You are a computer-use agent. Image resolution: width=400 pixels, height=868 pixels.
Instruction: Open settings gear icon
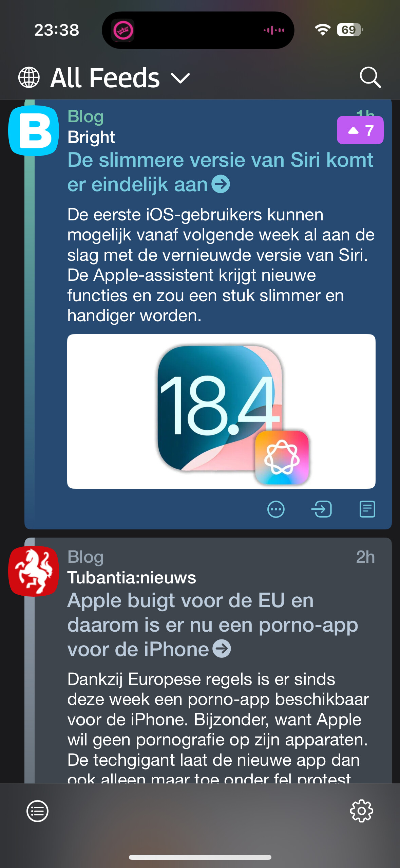[x=362, y=811]
